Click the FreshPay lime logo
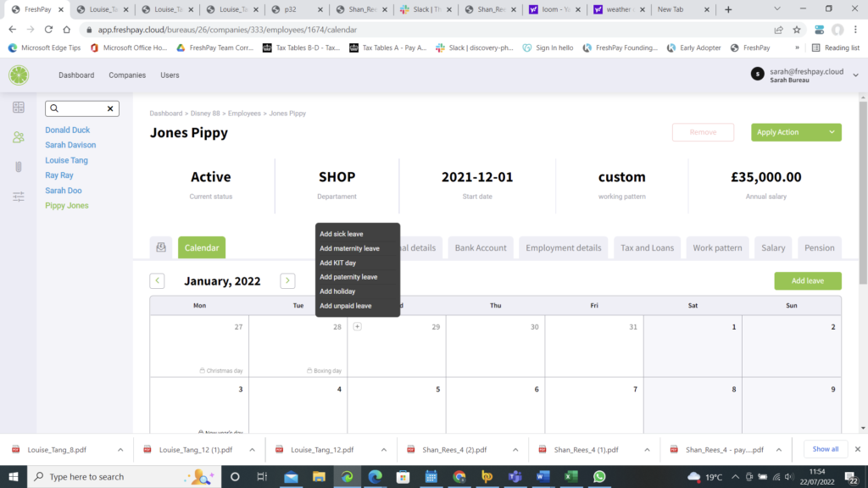 point(19,75)
